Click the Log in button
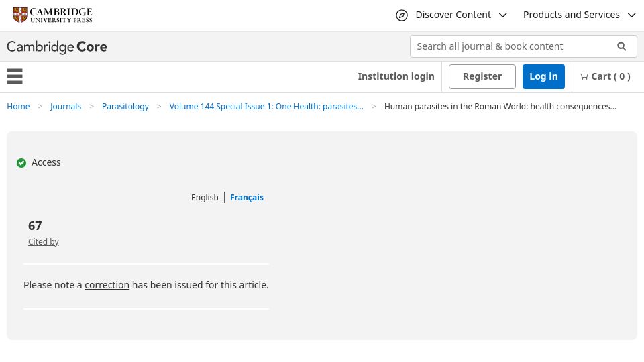Viewport: 644px width, 362px height. pos(543,76)
